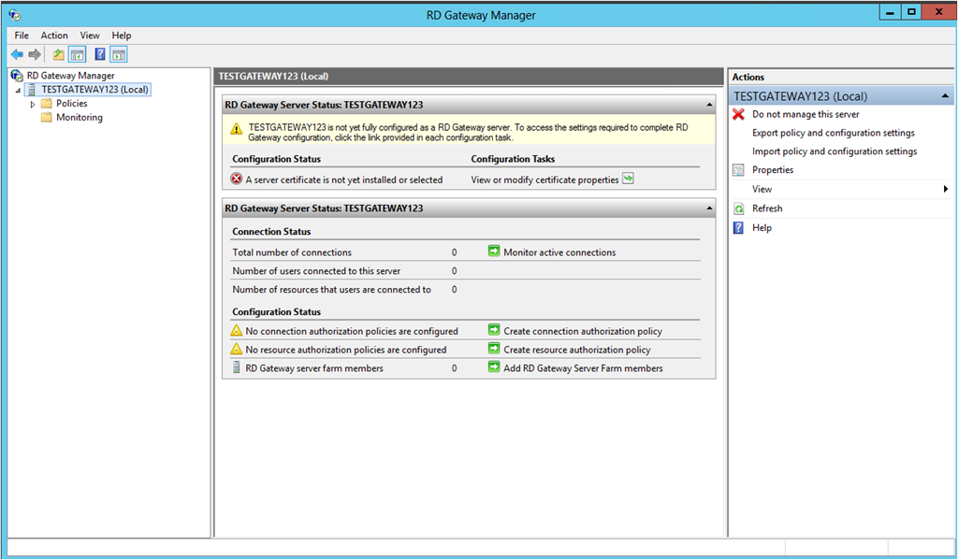Select the Policies tree node
The height and width of the screenshot is (560, 958).
pyautogui.click(x=72, y=104)
